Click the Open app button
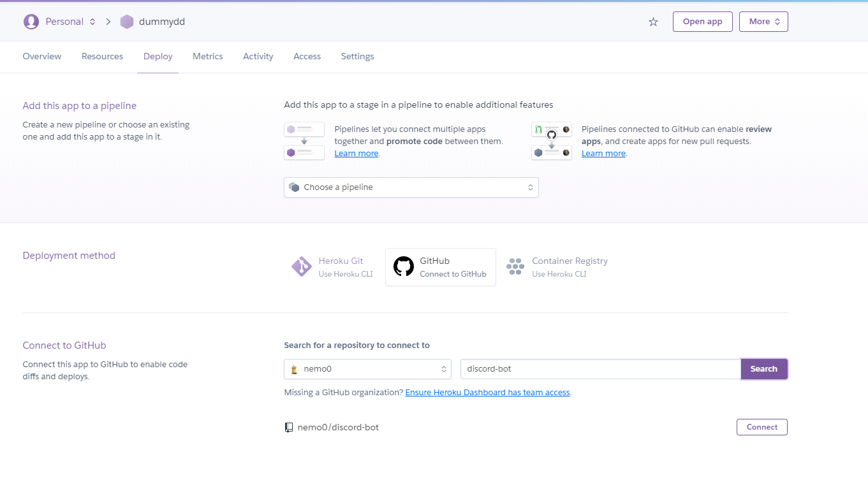The width and height of the screenshot is (868, 480). point(703,22)
